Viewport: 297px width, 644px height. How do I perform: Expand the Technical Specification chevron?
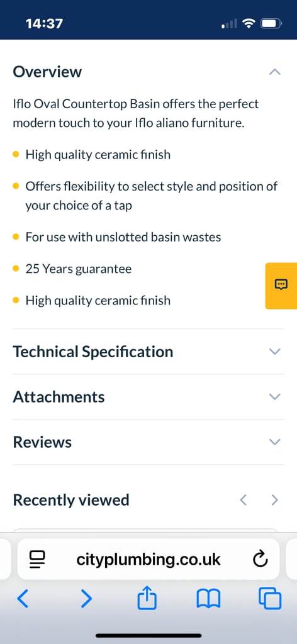tap(274, 352)
